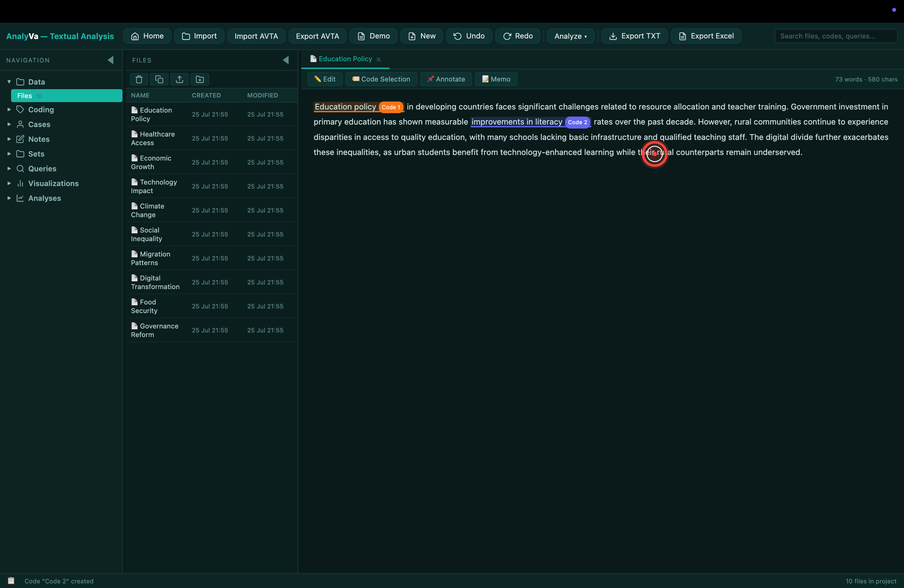This screenshot has width=904, height=588.
Task: Expand the Coding tree node
Action: tap(9, 109)
